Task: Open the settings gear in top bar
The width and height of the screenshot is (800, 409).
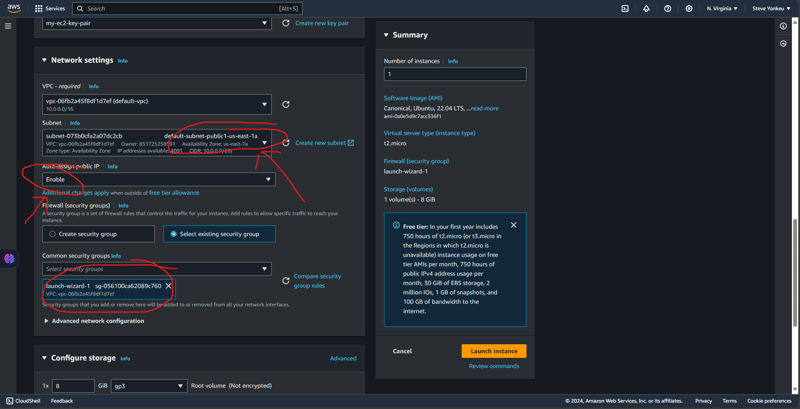Action: point(689,9)
